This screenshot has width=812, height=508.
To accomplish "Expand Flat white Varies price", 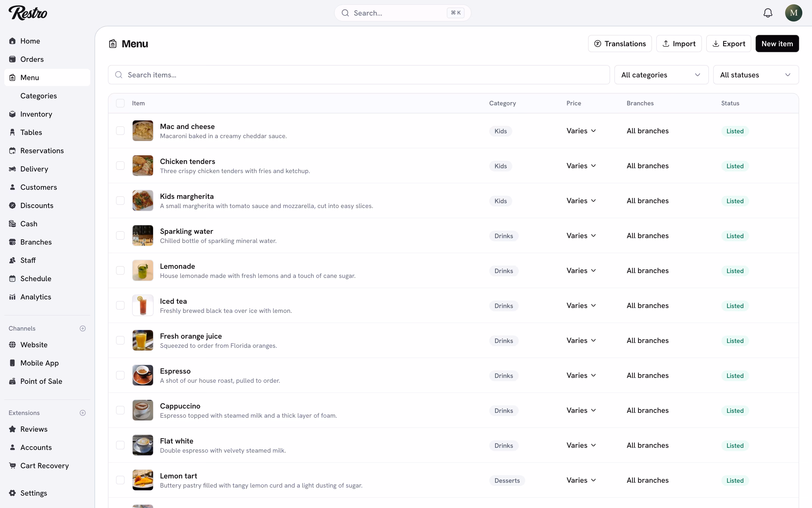I will (x=581, y=446).
